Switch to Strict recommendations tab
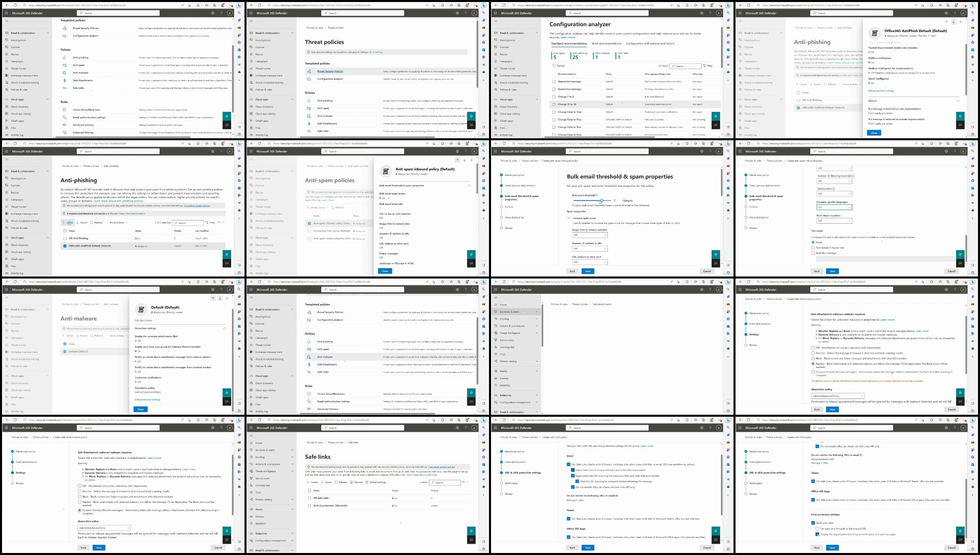980x555 pixels. click(606, 44)
